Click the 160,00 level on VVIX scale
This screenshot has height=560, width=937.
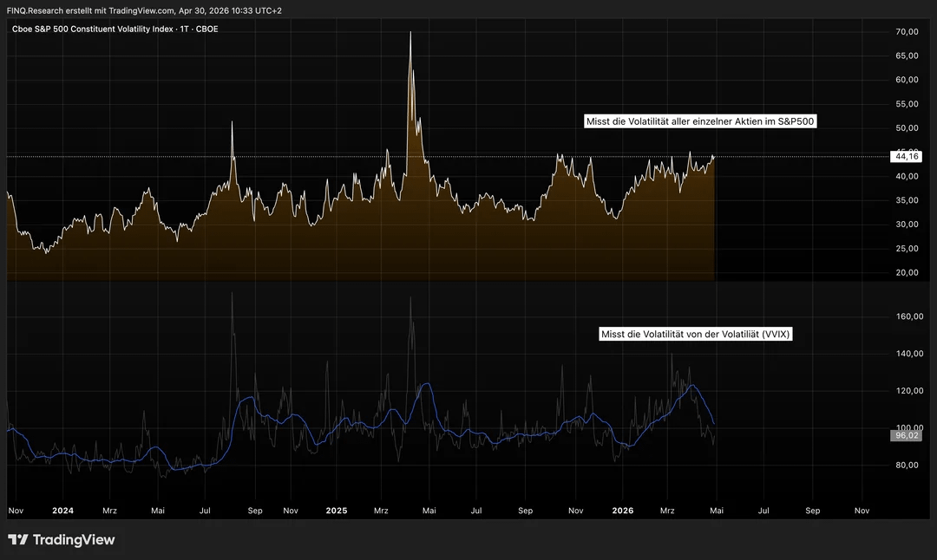pos(907,317)
